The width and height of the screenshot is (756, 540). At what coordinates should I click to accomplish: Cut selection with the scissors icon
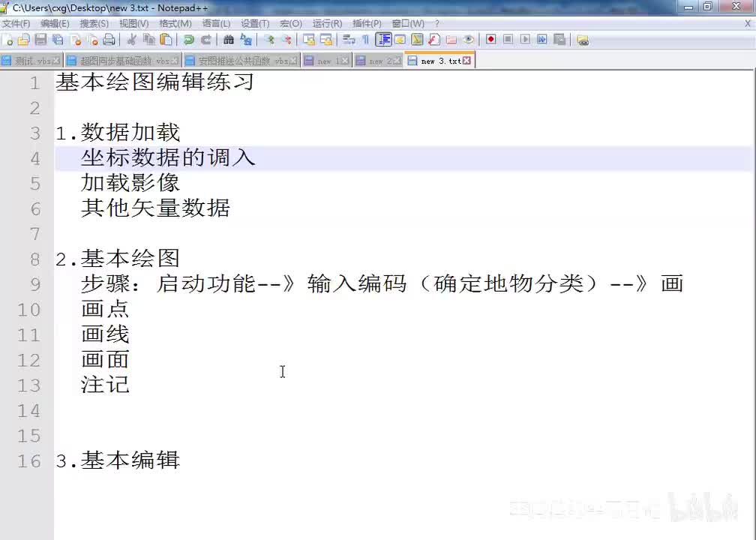coord(132,40)
